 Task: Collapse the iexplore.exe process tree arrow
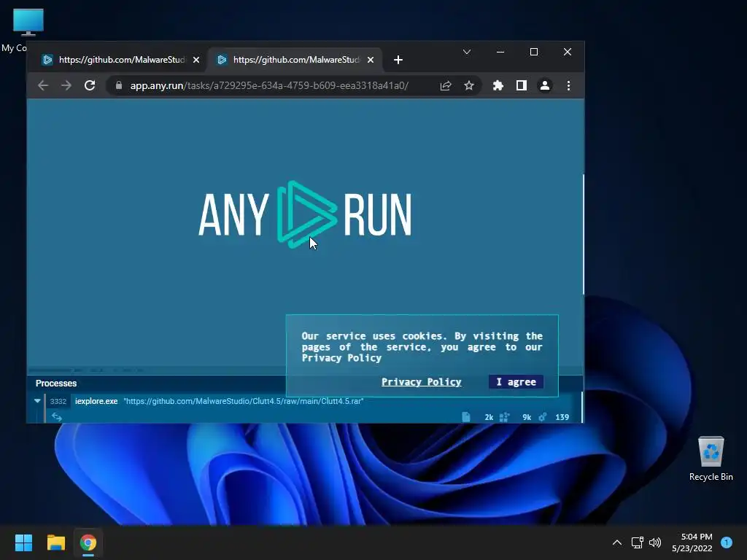click(x=37, y=401)
